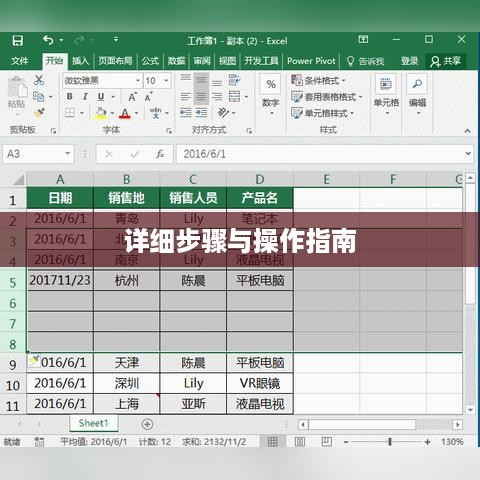Click the Borders grid icon

[70, 113]
